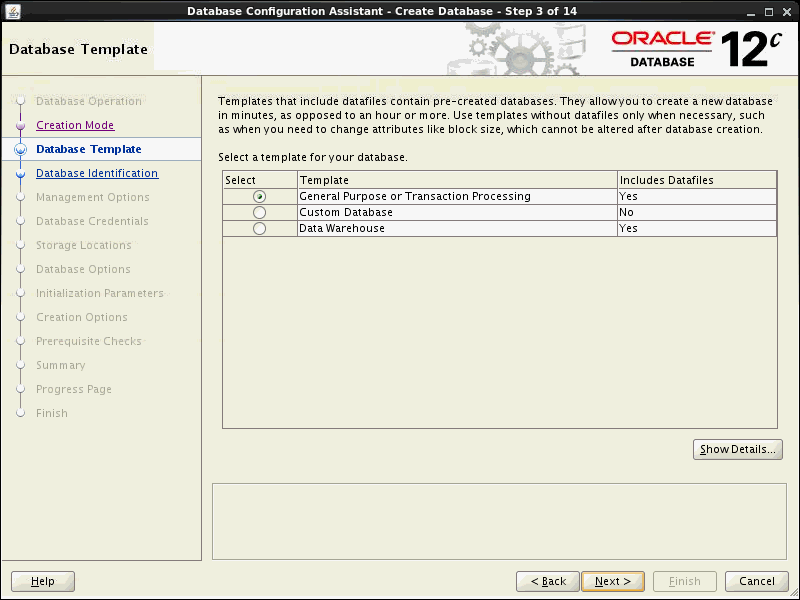Image resolution: width=800 pixels, height=600 pixels.
Task: Click 'Yes' datafiles cell for Data Warehouse
Action: pos(697,228)
